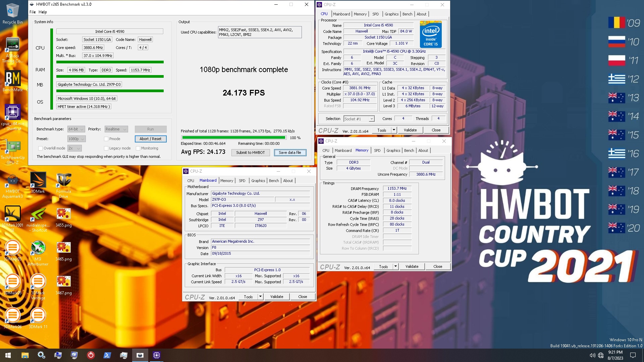This screenshot has height=362, width=644.
Task: Select the 3455.png file on desktop
Action: [63, 217]
